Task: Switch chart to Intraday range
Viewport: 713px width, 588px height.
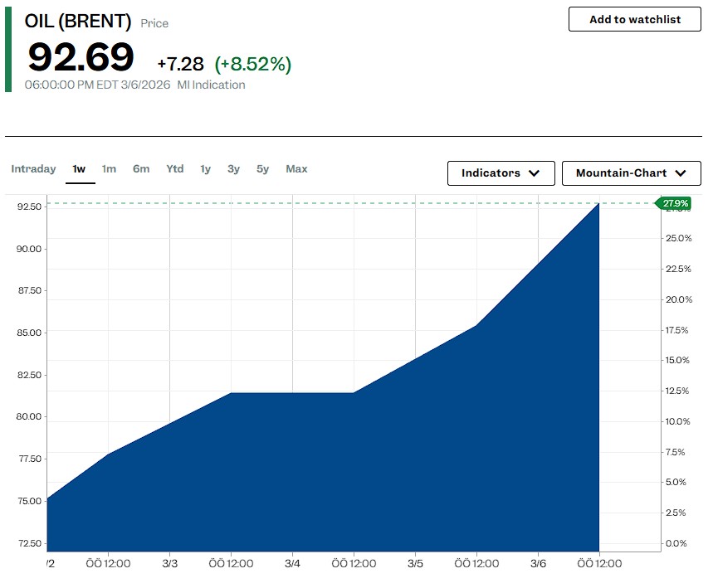Action: [x=33, y=169]
